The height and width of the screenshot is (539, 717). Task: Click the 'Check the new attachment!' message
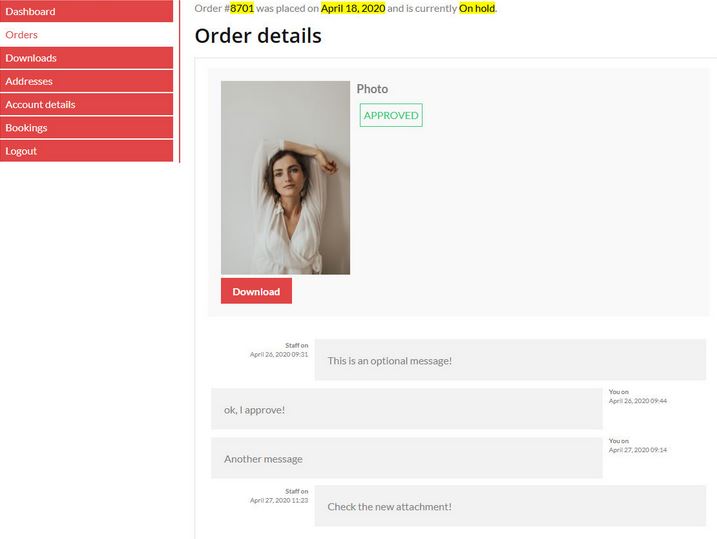pos(510,506)
